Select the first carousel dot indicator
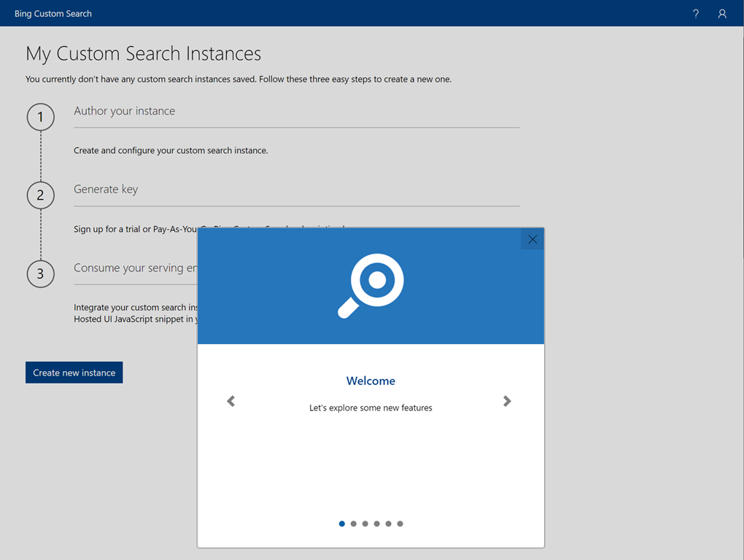The width and height of the screenshot is (744, 560). coord(342,524)
